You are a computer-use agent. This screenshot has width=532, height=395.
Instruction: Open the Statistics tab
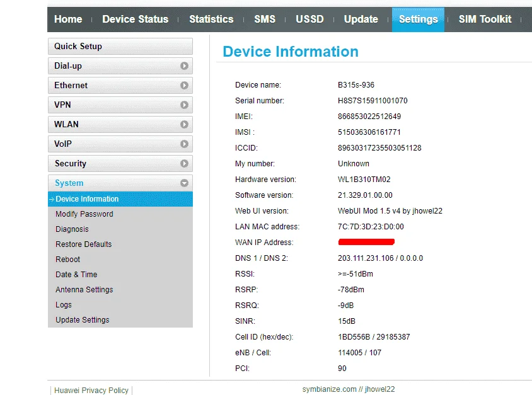click(x=211, y=19)
